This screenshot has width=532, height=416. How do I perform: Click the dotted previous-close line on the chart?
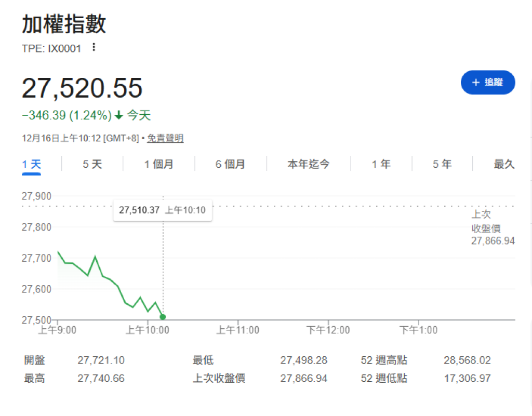[312, 206]
